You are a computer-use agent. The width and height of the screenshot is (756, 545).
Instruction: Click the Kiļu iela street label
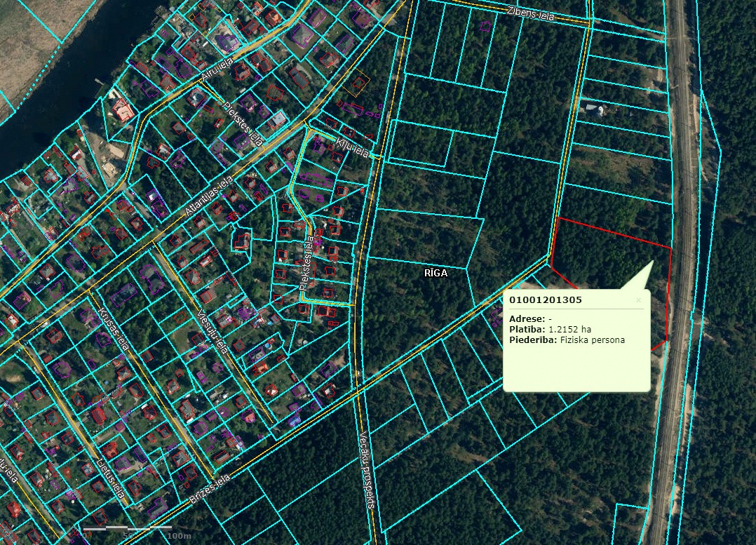pyautogui.click(x=352, y=147)
